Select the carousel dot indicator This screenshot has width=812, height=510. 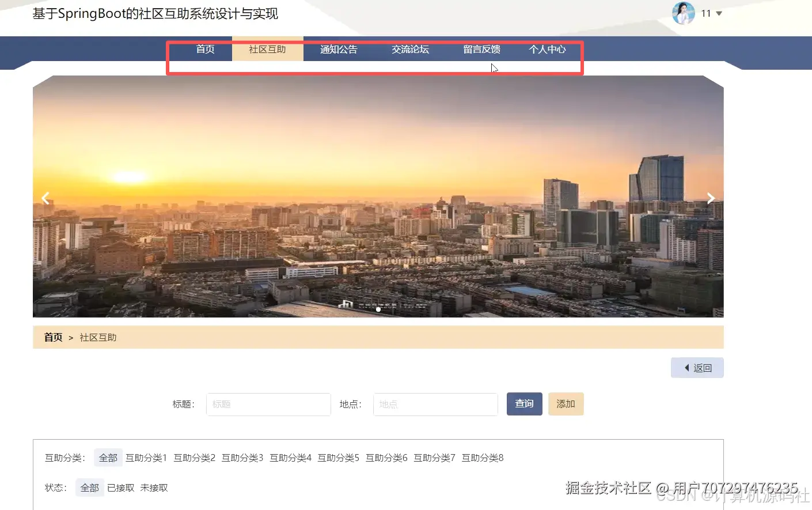pos(378,309)
